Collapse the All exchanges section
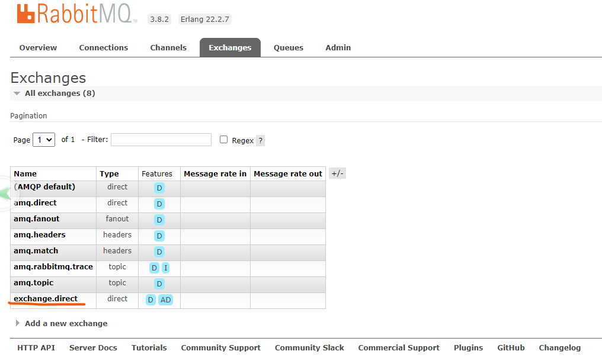 pyautogui.click(x=60, y=93)
